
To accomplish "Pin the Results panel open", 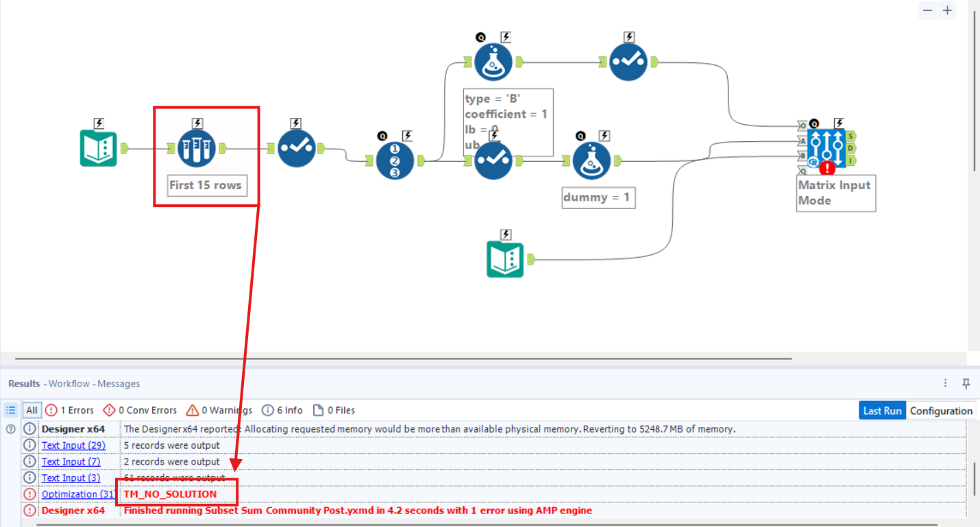I will (x=966, y=384).
